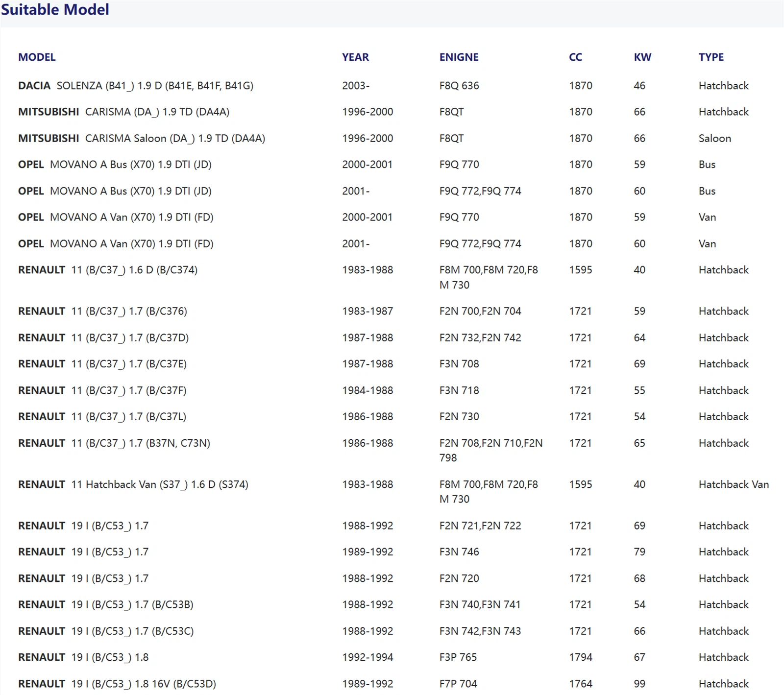Select the DACIA SOLENZA (B41_) 1.9 D row

(392, 86)
